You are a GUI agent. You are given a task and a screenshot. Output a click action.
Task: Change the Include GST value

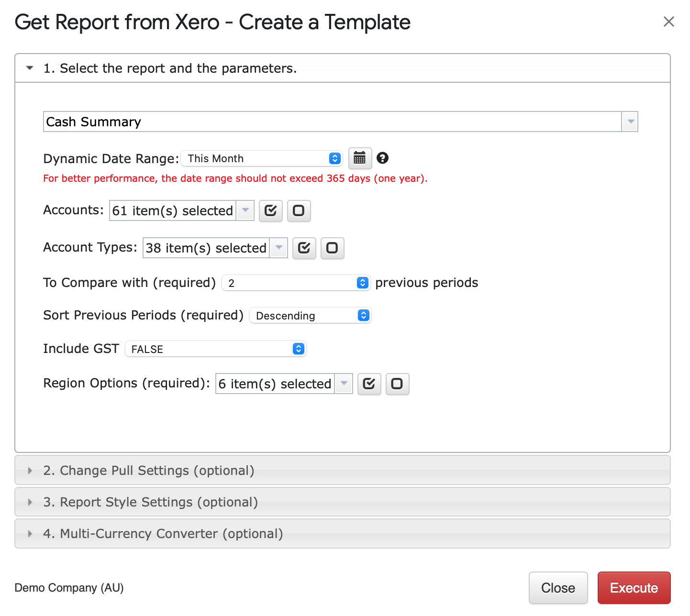216,349
